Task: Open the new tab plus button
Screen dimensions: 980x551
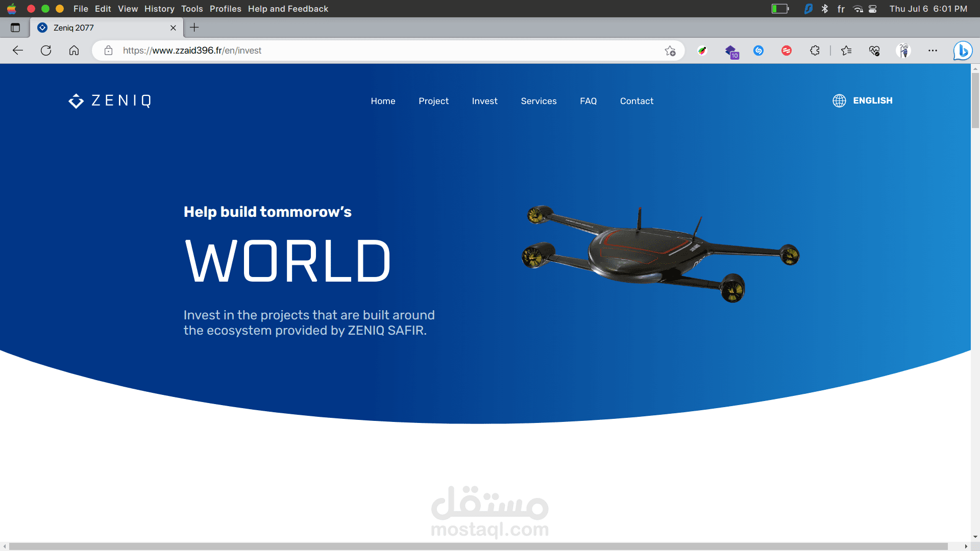Action: (x=194, y=28)
